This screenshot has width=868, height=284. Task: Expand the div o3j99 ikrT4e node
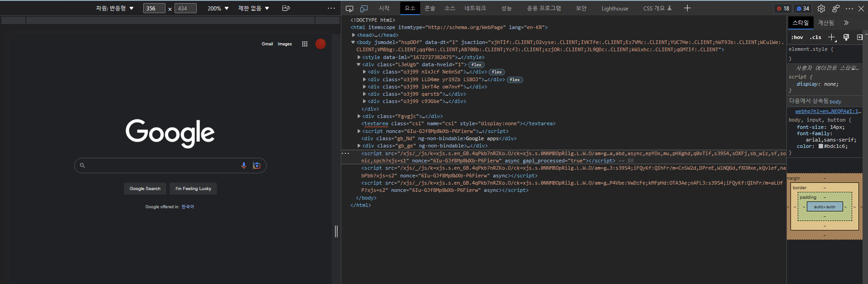coord(364,87)
